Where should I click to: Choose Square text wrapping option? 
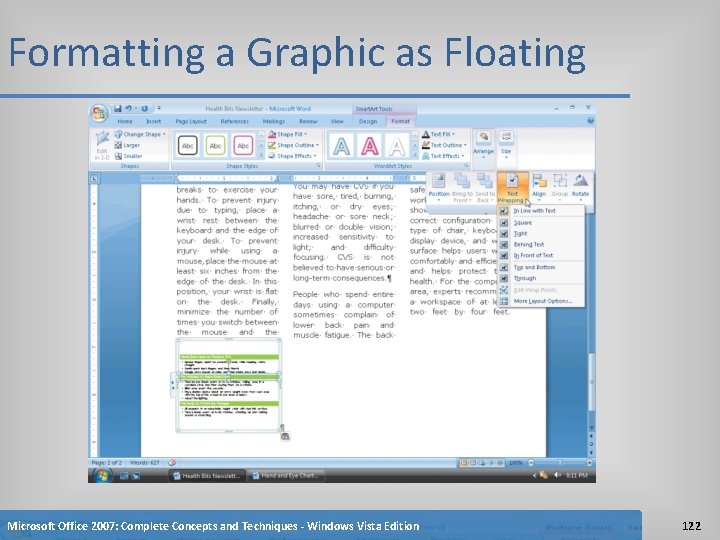[x=541, y=223]
